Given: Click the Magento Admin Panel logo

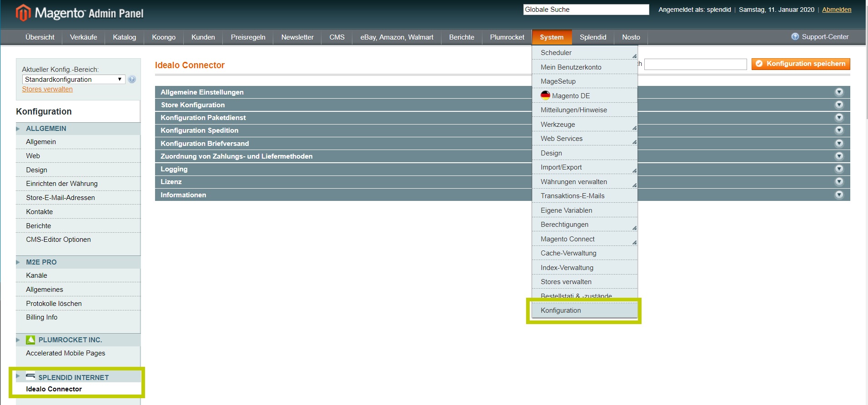Looking at the screenshot, I should (x=80, y=13).
